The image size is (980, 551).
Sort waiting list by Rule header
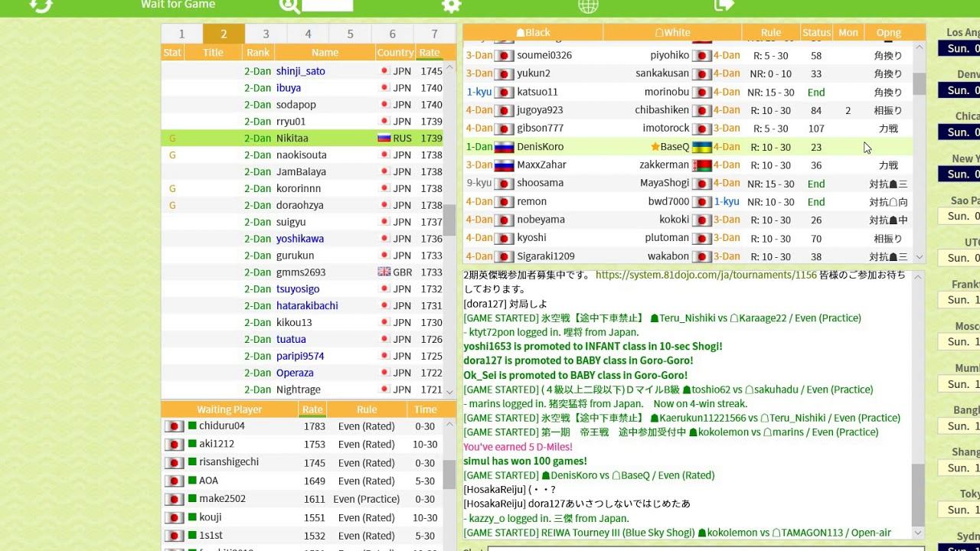click(x=367, y=409)
